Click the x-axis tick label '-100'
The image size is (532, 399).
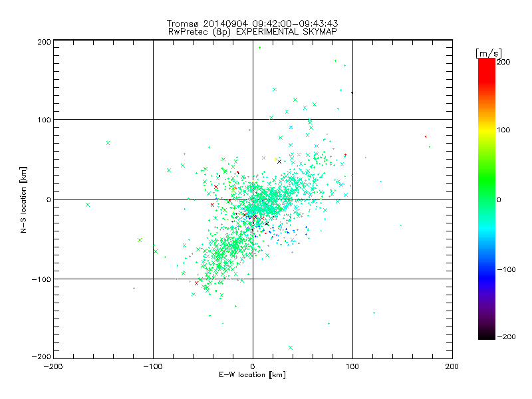[153, 366]
